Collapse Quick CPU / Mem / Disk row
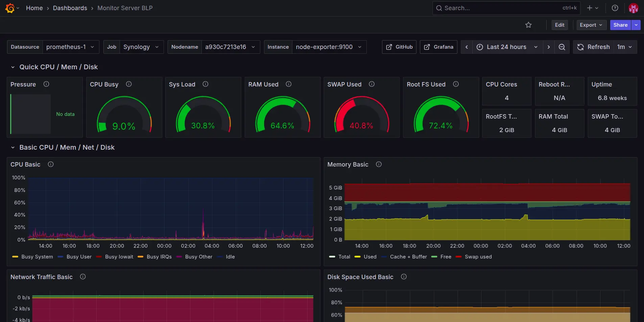Viewport: 644px width, 322px height. pyautogui.click(x=13, y=67)
